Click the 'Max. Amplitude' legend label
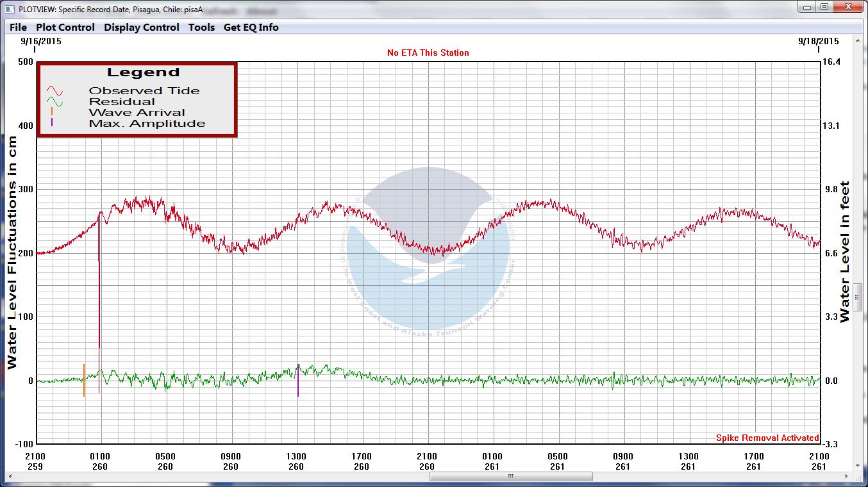 (x=147, y=123)
